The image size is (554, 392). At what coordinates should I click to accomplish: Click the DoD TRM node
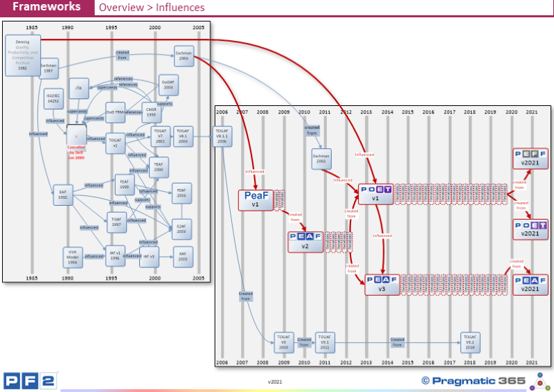pyautogui.click(x=115, y=112)
